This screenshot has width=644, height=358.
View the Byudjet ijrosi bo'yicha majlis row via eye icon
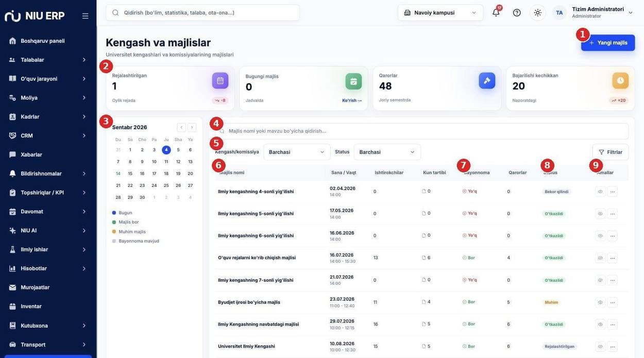(x=600, y=302)
